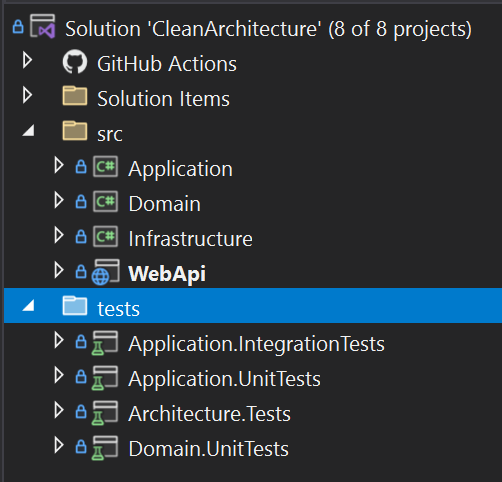Expand the GitHub Actions node
This screenshot has width=502, height=482.
point(27,60)
